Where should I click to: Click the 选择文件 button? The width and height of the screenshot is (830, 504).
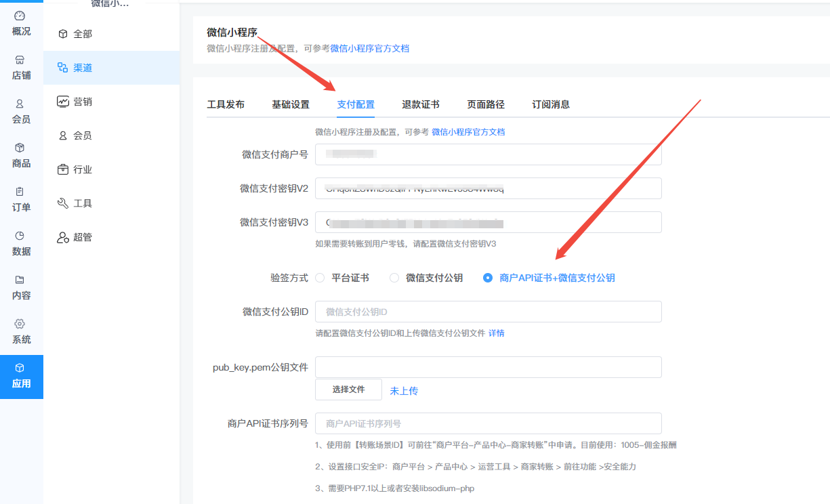[348, 390]
